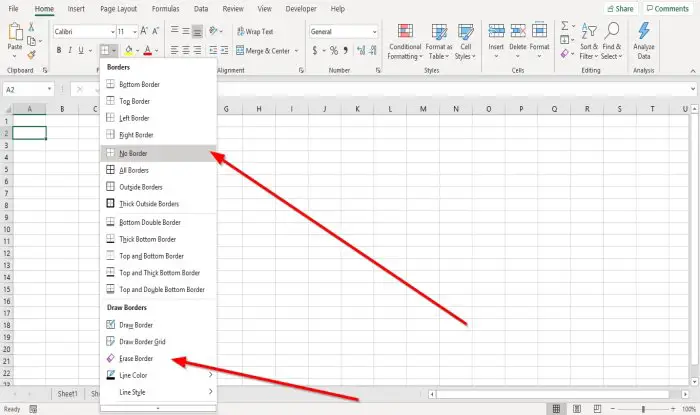Select column H header

click(x=259, y=109)
